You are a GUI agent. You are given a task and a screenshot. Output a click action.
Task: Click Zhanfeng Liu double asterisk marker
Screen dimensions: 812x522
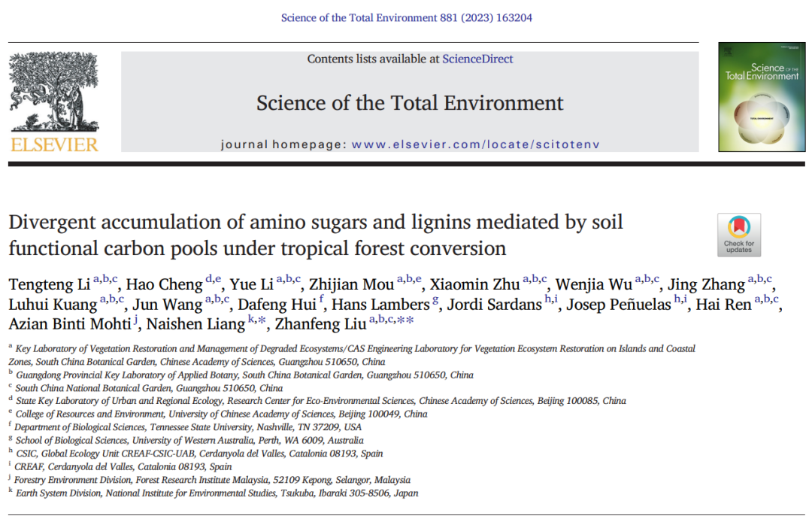(x=405, y=320)
